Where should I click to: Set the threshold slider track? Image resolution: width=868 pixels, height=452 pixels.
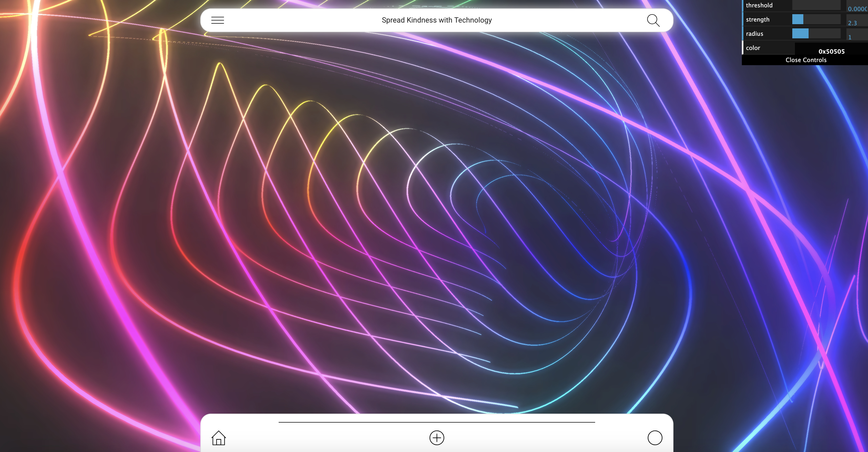(x=816, y=5)
